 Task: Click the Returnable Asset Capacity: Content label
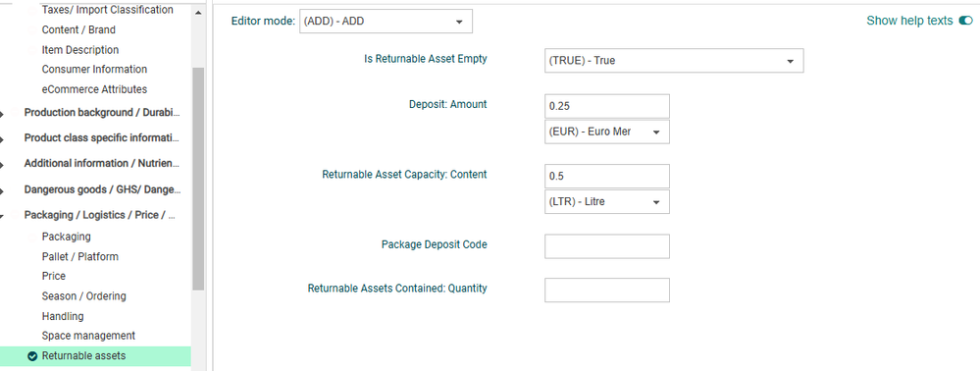[x=404, y=175]
